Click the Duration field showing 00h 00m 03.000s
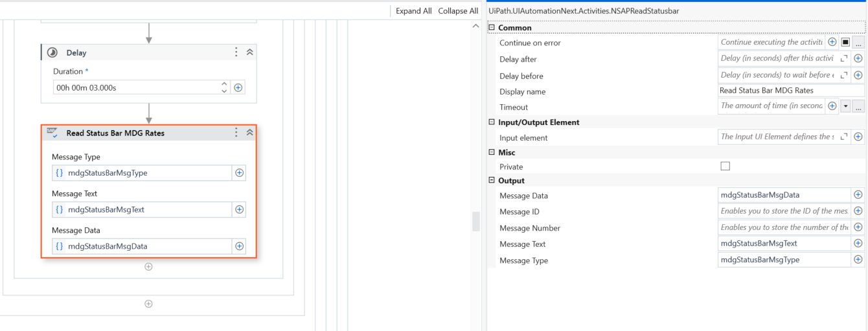The height and width of the screenshot is (331, 868). point(135,87)
